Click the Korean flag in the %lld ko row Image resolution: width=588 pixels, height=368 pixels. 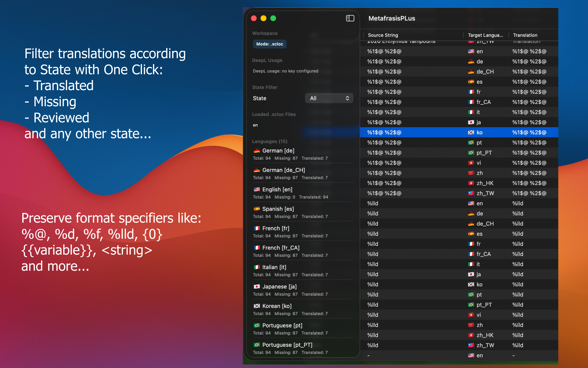471,285
